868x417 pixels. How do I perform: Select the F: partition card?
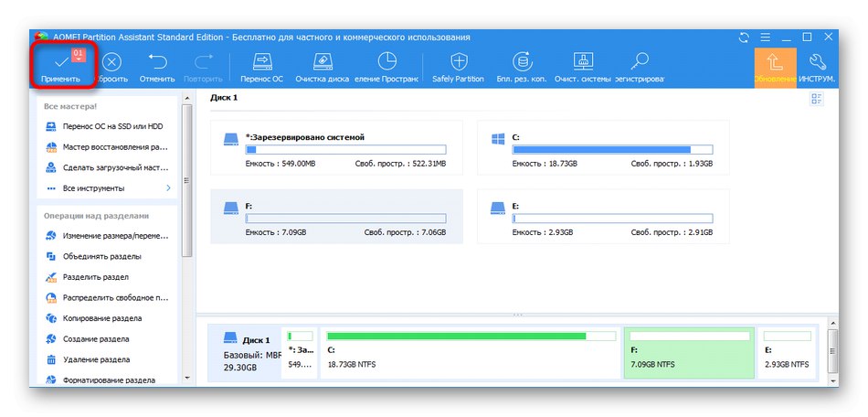tap(336, 217)
